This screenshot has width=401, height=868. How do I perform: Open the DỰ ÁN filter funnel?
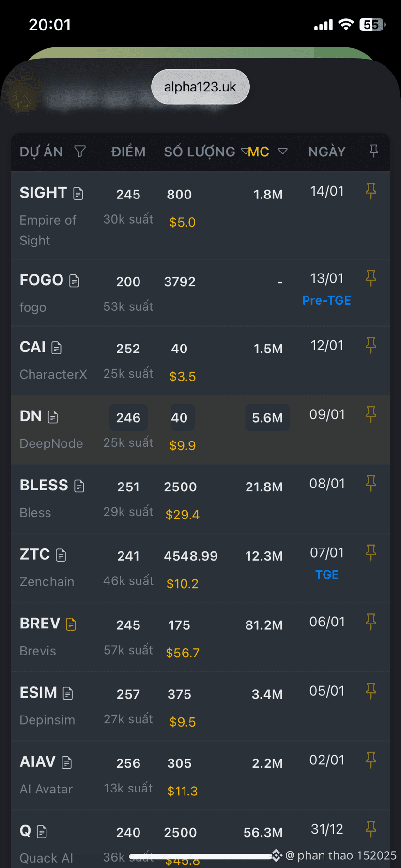point(80,152)
